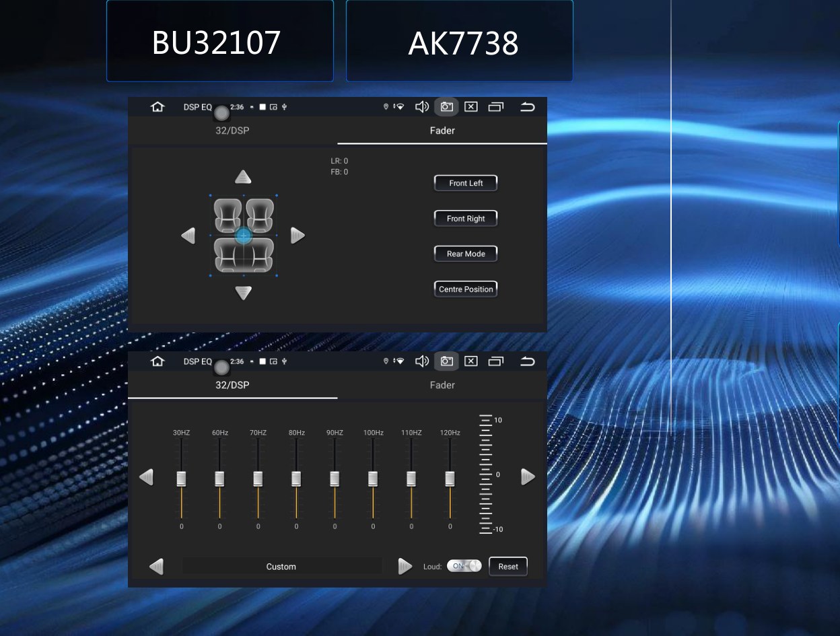The image size is (840, 636).
Task: Open recent apps icon in Fader panel
Action: pos(496,107)
